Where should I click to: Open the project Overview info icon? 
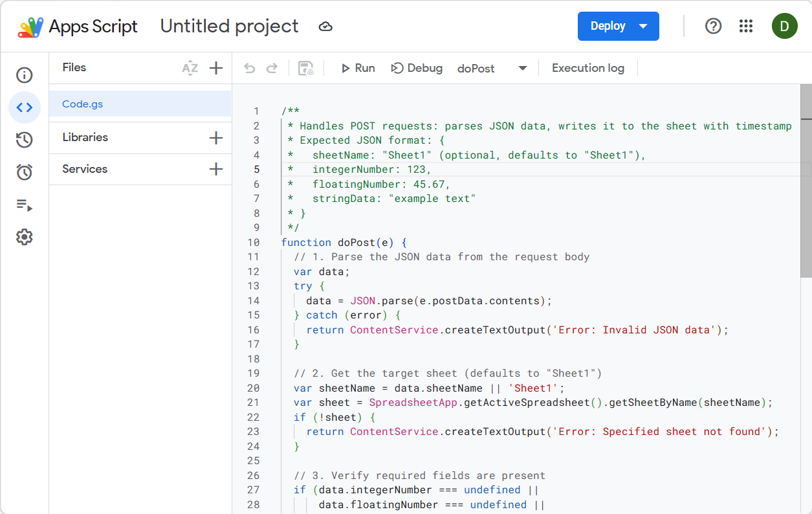[25, 75]
